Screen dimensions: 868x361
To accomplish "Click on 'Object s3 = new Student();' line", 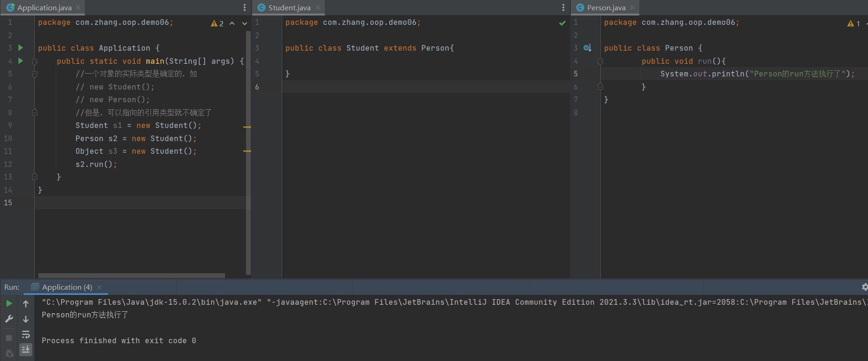I will [136, 151].
